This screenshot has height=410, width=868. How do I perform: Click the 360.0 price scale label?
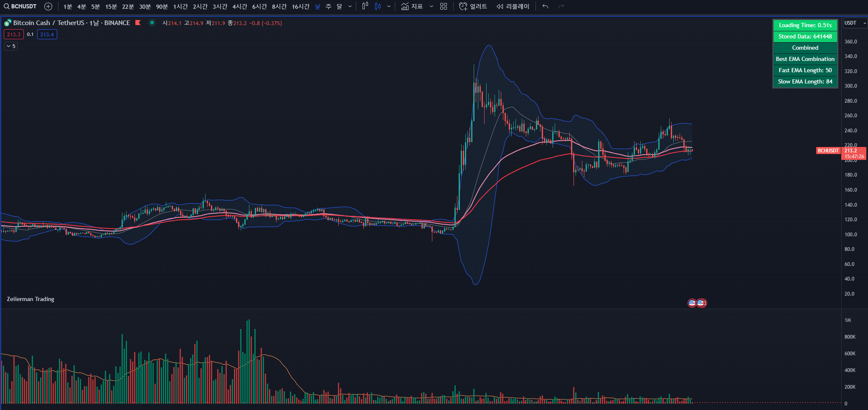(x=850, y=42)
